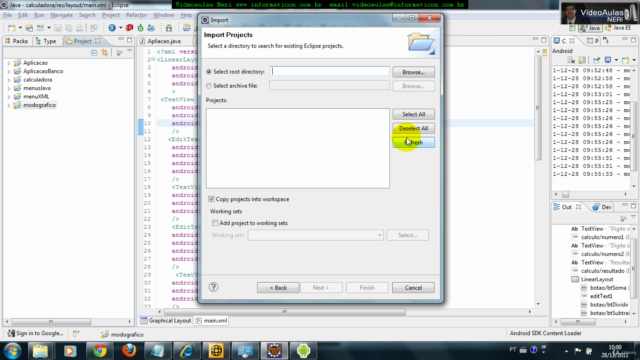The image size is (640, 360).
Task: Click editor horizontal scrollbar
Action: (x=285, y=311)
